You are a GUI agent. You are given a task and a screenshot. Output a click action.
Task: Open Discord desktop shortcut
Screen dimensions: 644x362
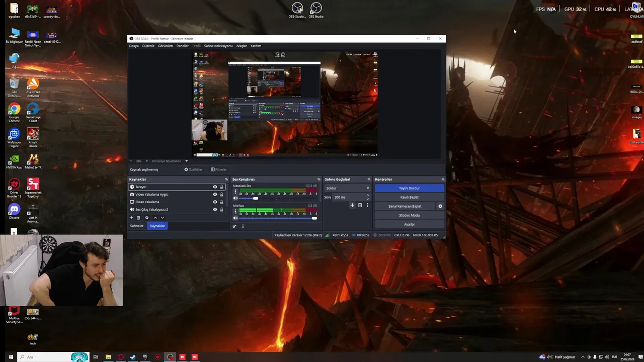pyautogui.click(x=14, y=213)
